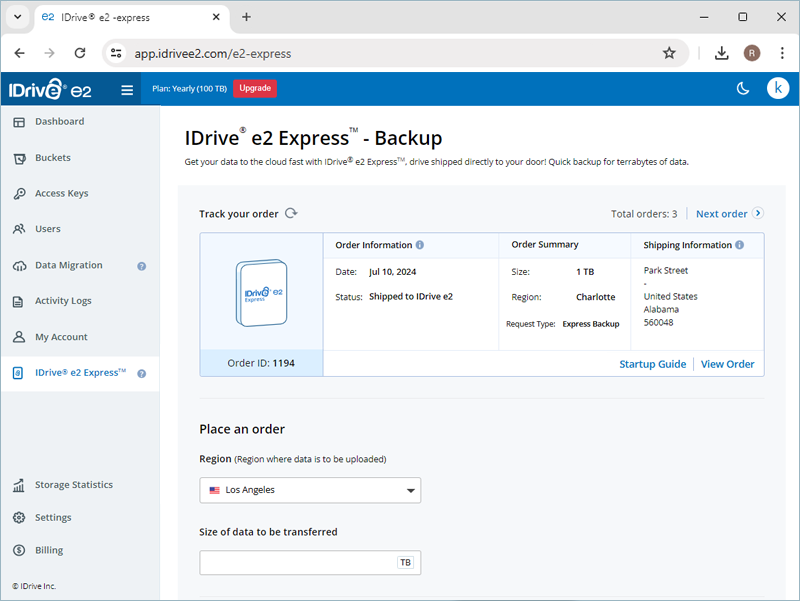Go back in browser history
This screenshot has height=601, width=800.
(x=19, y=53)
